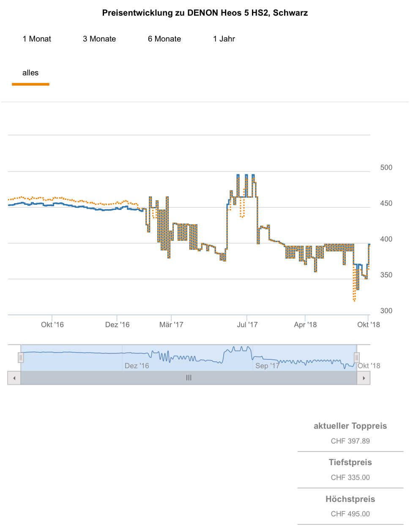The width and height of the screenshot is (416, 532).
Task: Show the 6 Monate price history
Action: coord(164,39)
